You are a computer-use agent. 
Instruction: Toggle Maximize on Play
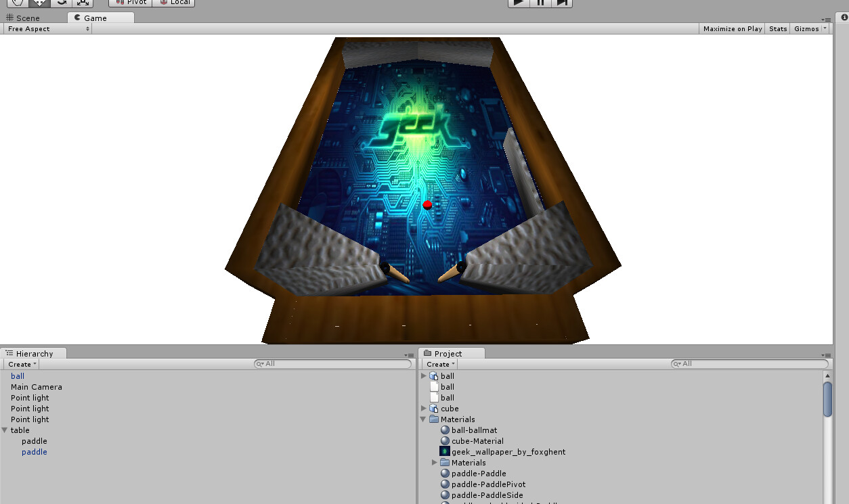732,28
